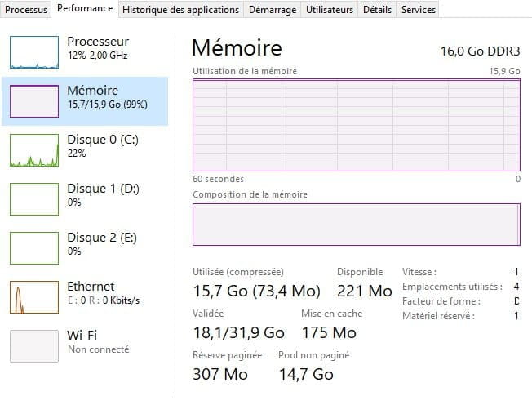This screenshot has height=405, width=532.
Task: Click the Mémoire heading title
Action: point(237,48)
